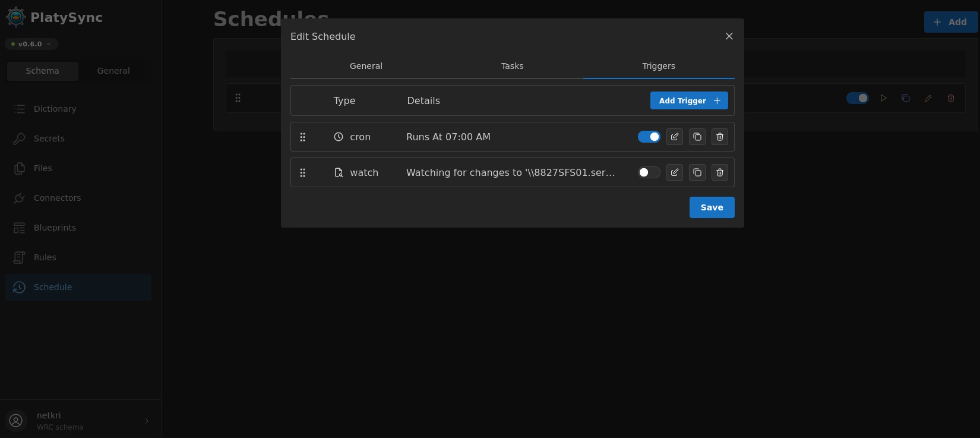Duplicate the cron trigger
980x438 pixels.
(x=697, y=137)
